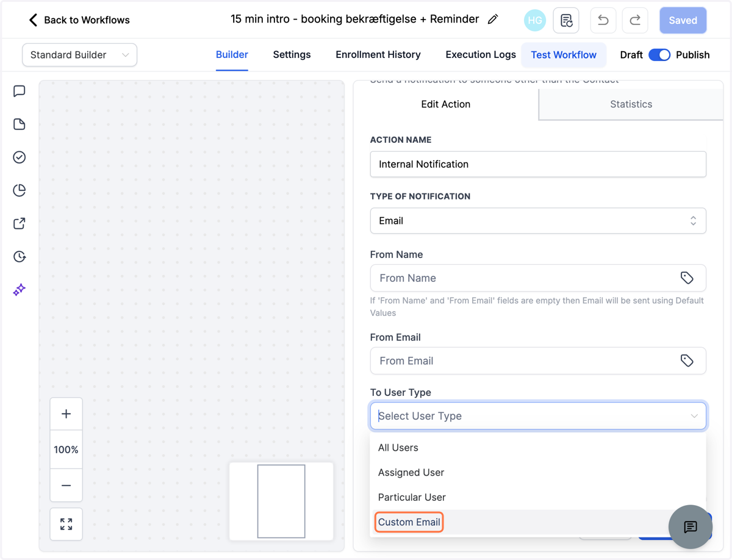The image size is (732, 560).
Task: Collapse the user type dropdown chevron
Action: pos(694,416)
